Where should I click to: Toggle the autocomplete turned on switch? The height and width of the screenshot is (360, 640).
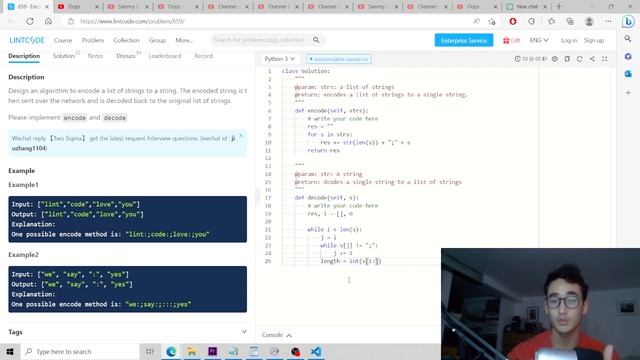point(339,59)
